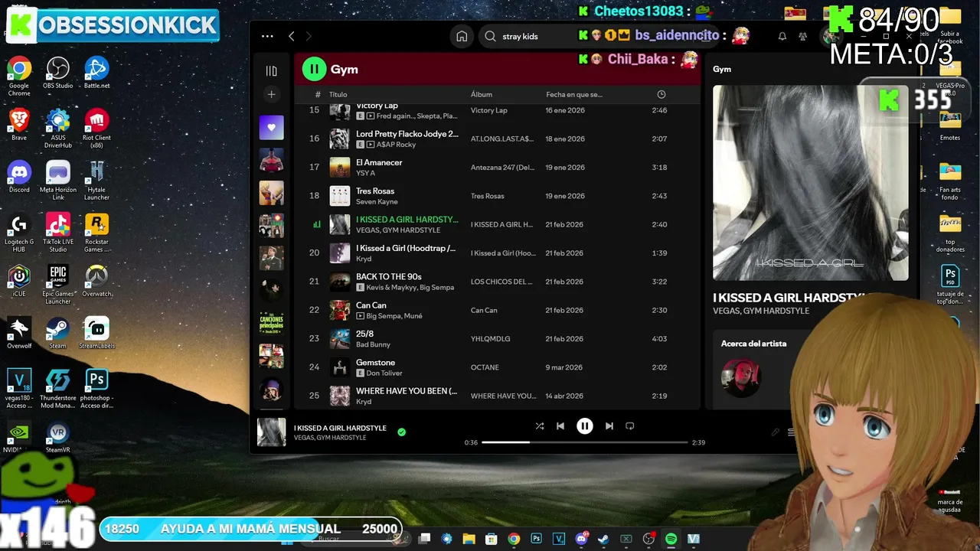Skip to the previous track
The width and height of the screenshot is (980, 551).
coord(560,426)
